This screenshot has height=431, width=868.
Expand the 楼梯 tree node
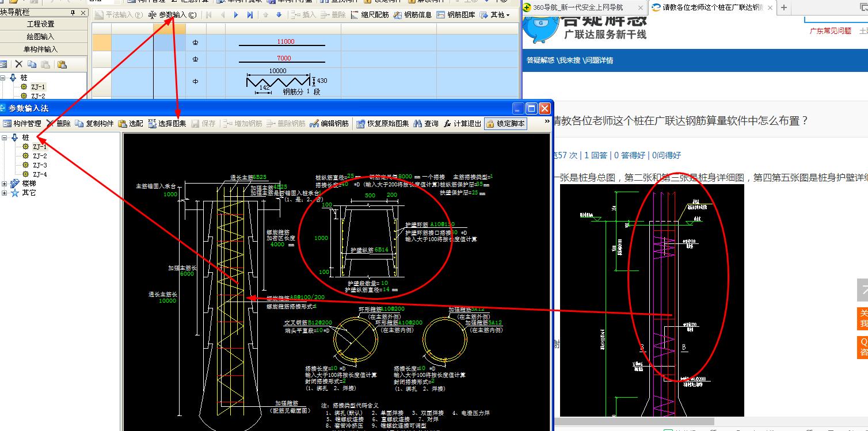(5, 184)
